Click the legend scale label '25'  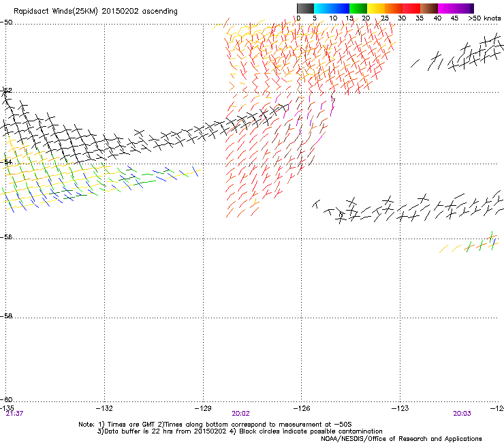click(x=385, y=18)
